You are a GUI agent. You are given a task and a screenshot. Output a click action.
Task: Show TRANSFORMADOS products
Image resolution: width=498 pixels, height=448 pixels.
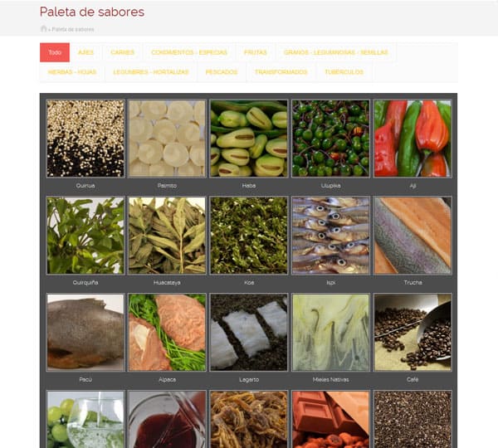pos(281,72)
